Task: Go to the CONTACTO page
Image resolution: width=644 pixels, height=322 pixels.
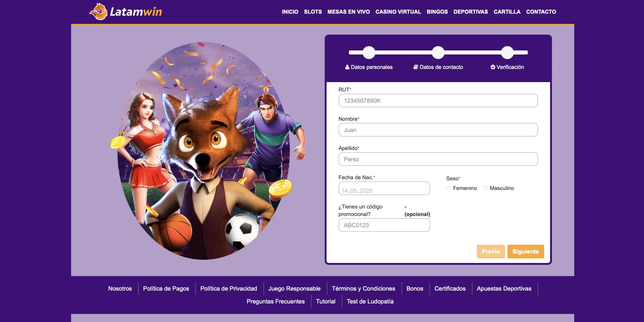Action: click(x=541, y=12)
